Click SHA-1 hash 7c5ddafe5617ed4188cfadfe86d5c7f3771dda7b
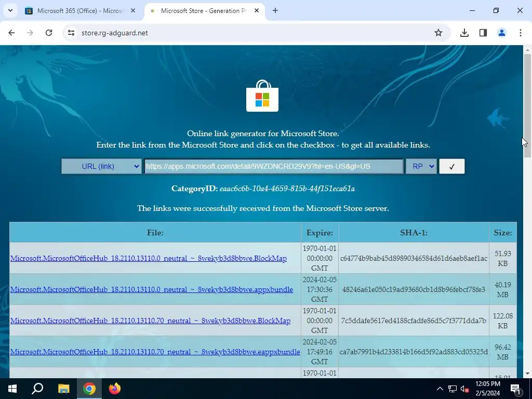The width and height of the screenshot is (532, 399). coord(414,321)
